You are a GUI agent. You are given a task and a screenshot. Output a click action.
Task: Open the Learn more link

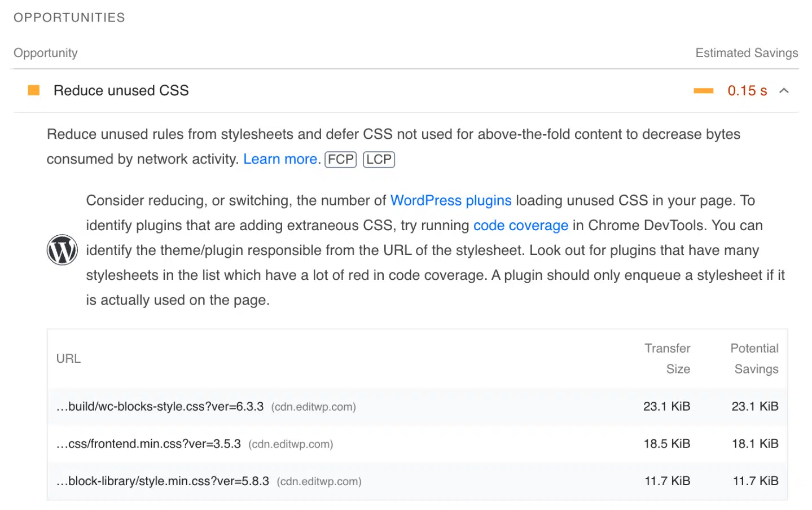pos(280,159)
